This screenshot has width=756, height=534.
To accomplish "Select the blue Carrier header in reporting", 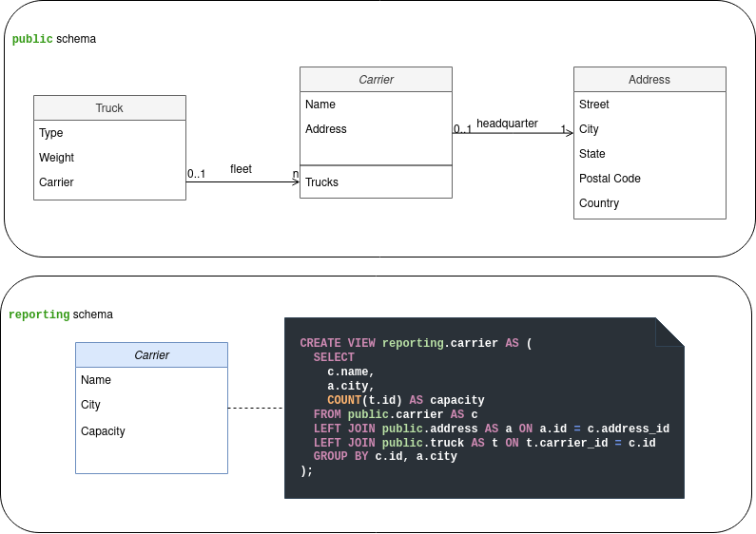I will [151, 355].
